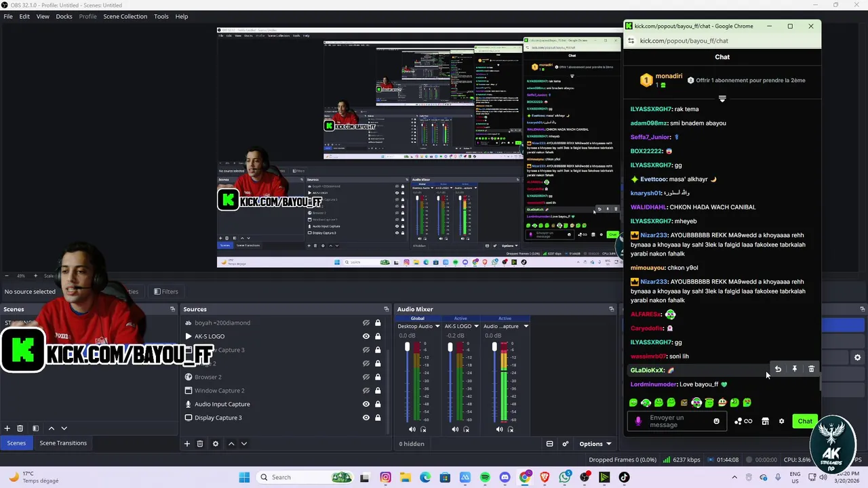Float the Sources dock panel

pyautogui.click(x=386, y=309)
